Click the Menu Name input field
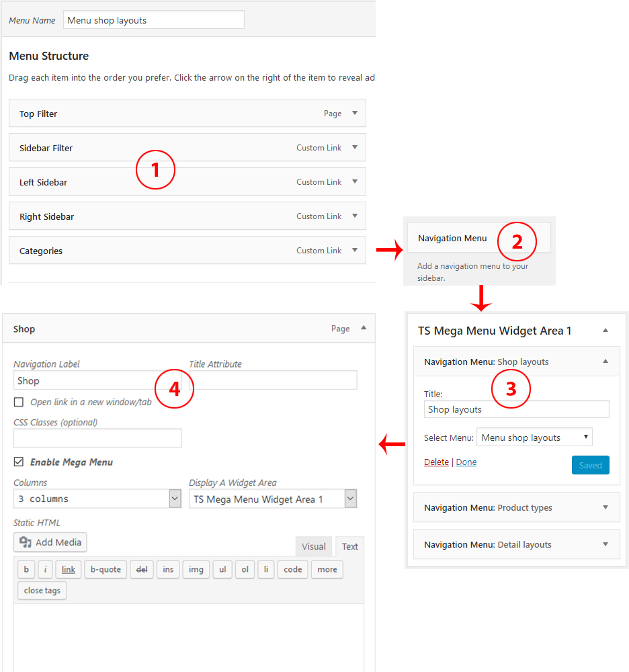 click(154, 20)
